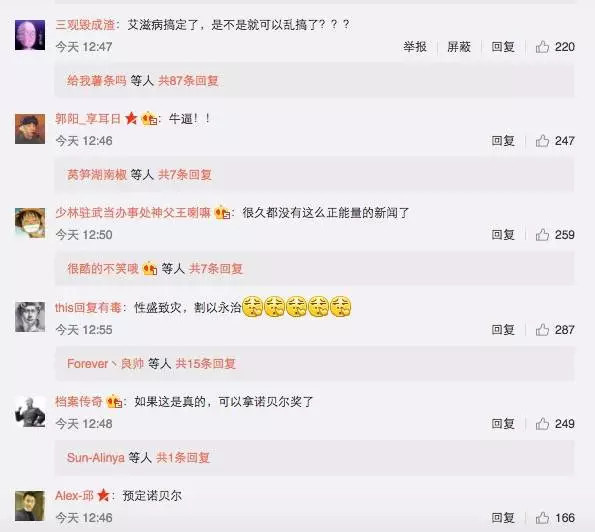Like the comment with 220 thumbs up
595x532 pixels.
coord(542,47)
